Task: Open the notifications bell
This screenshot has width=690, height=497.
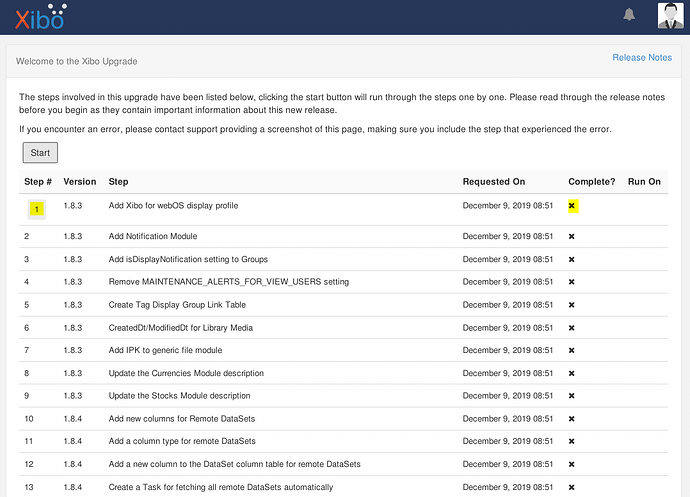Action: click(629, 15)
